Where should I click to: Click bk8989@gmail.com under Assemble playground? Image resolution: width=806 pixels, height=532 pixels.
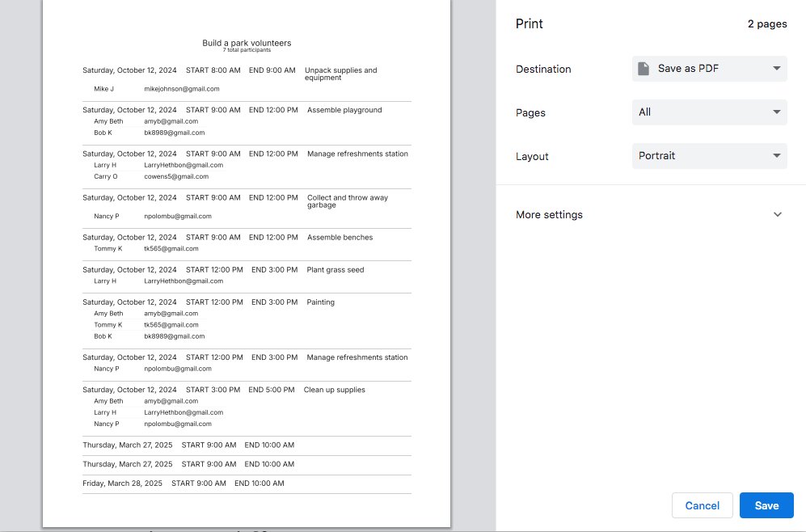(175, 133)
